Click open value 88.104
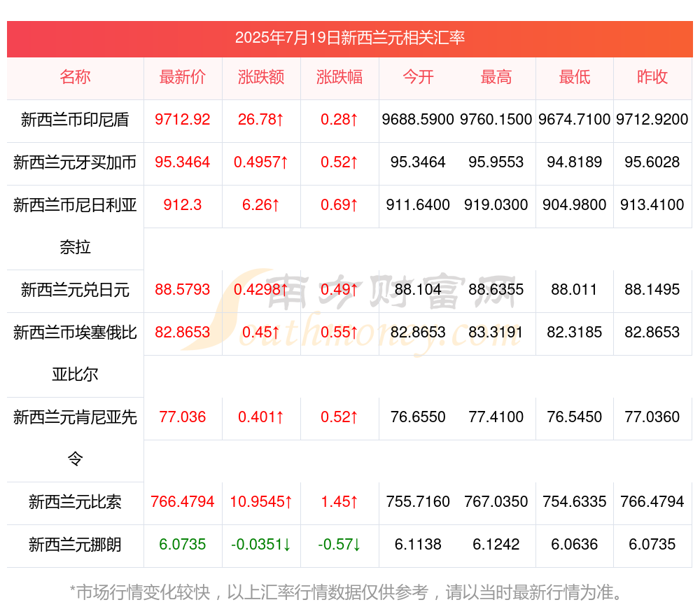700x614 pixels. [x=418, y=290]
